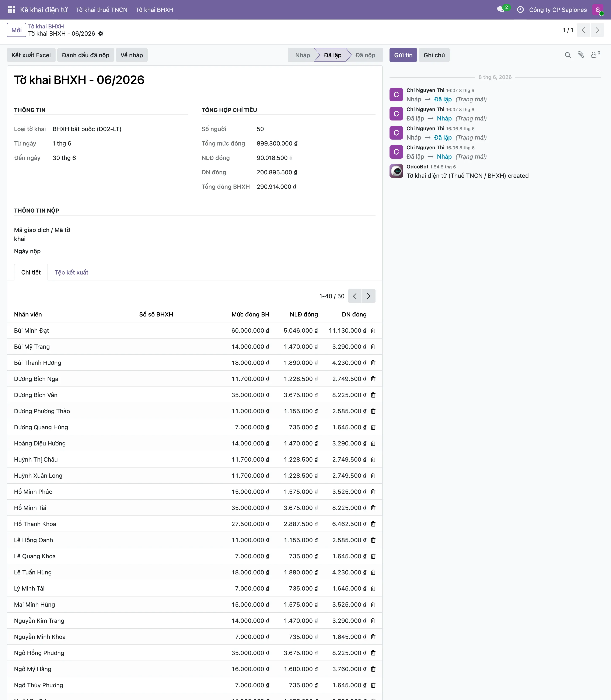Open the apps grid menu icon
The image size is (611, 700).
(11, 10)
